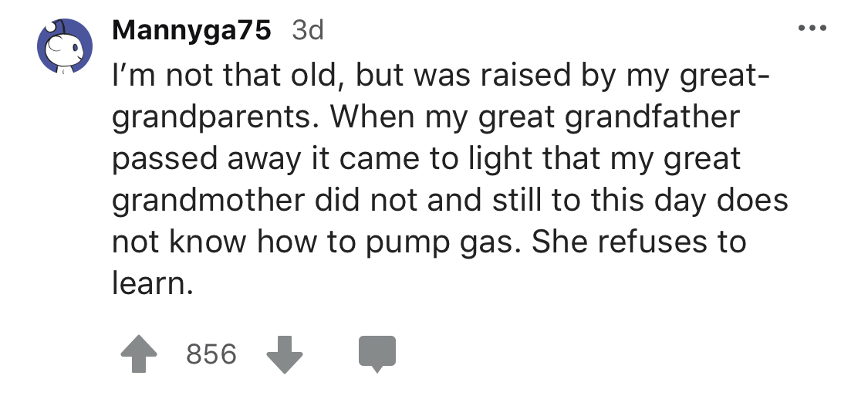This screenshot has width=868, height=396.
Task: Downvote the comment by Mannyga75
Action: click(284, 354)
